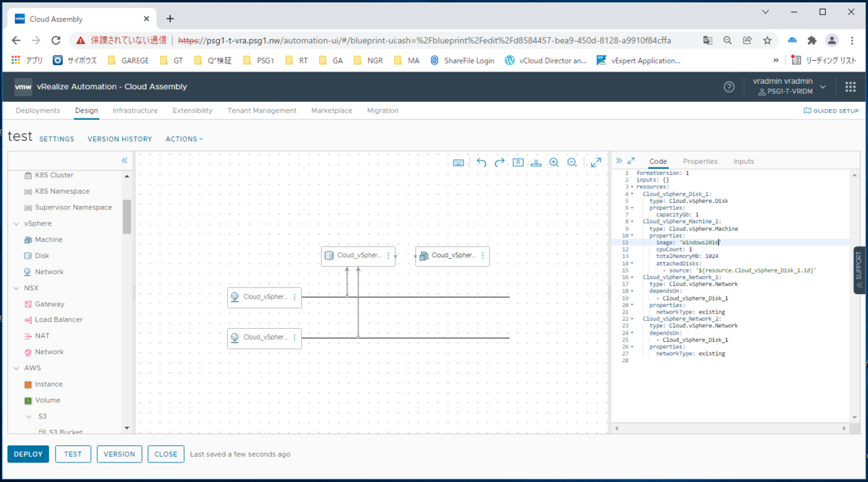
Task: Open Tenant Management tab
Action: (x=262, y=111)
